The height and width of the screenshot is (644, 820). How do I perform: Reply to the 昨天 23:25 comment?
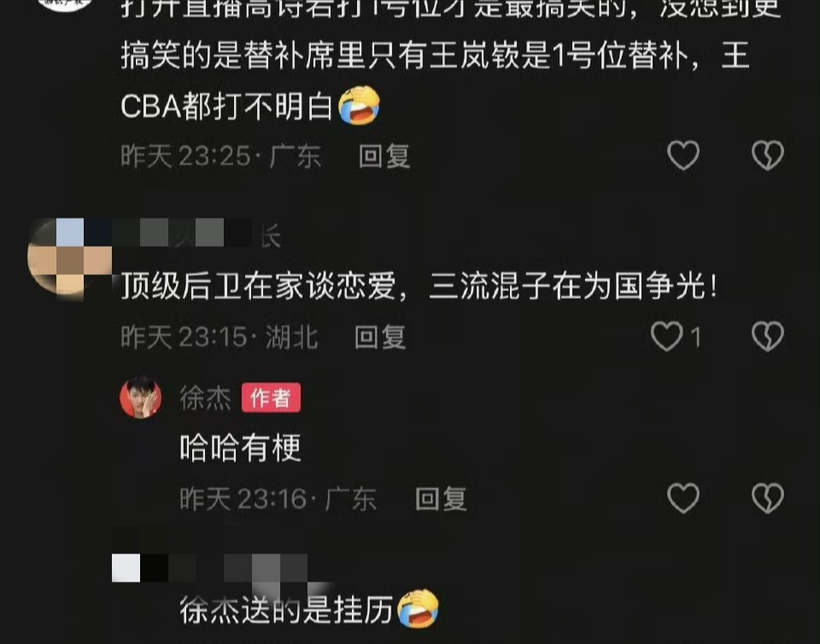pyautogui.click(x=384, y=156)
